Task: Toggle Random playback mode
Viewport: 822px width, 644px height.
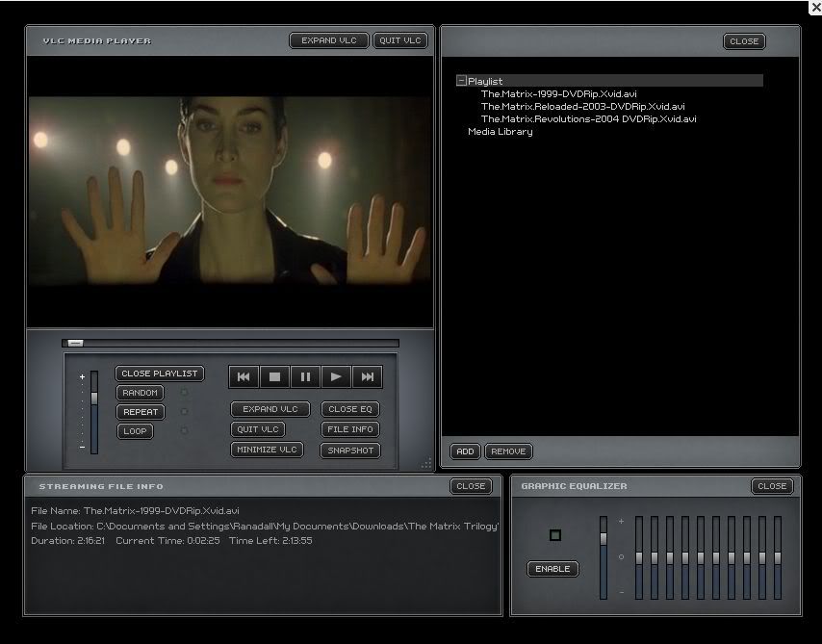Action: click(x=141, y=393)
